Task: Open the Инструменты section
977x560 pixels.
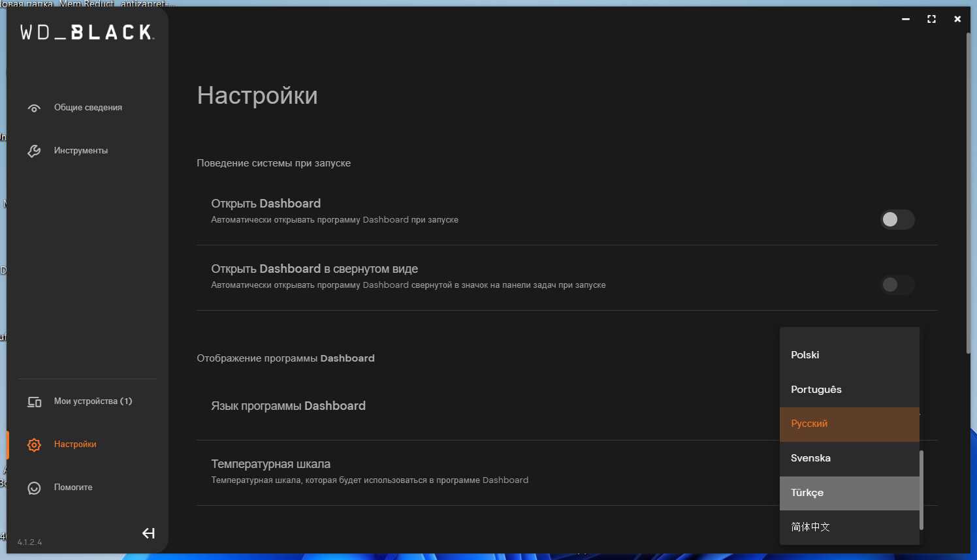Action: point(81,151)
